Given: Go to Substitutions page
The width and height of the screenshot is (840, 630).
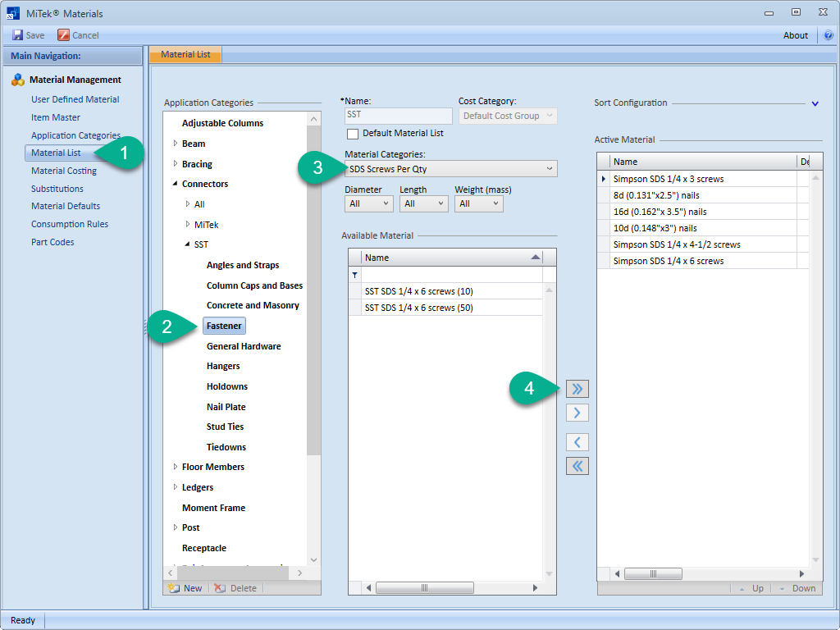Looking at the screenshot, I should [57, 189].
